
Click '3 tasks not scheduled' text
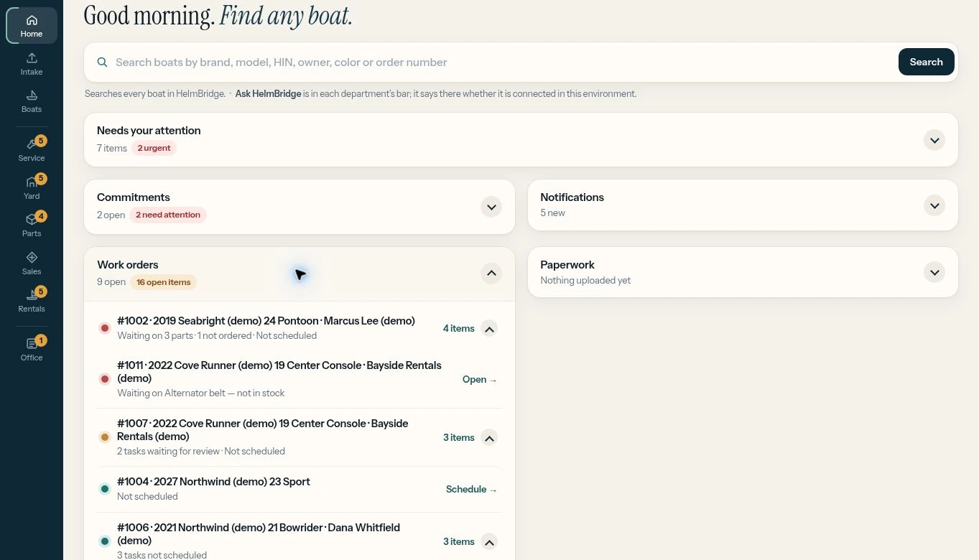162,555
